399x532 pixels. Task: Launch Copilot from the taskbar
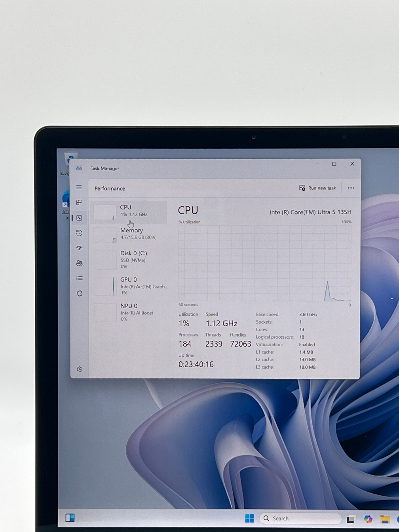(x=368, y=519)
